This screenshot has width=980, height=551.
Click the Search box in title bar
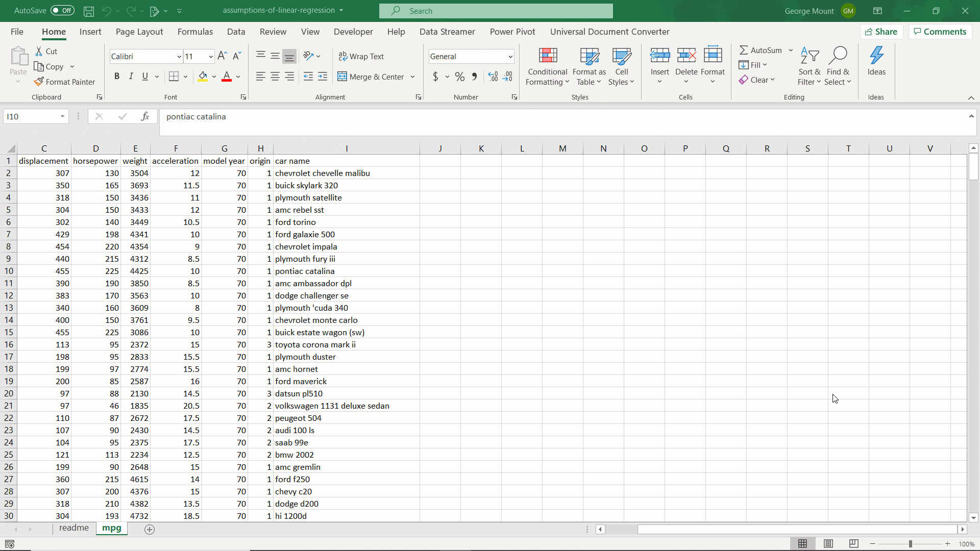pyautogui.click(x=496, y=11)
